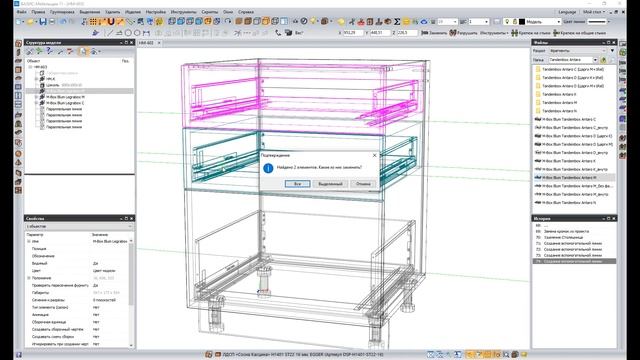The image size is (640, 360).
Task: Click the yellow folder up icon in Files panel
Action: click(603, 60)
